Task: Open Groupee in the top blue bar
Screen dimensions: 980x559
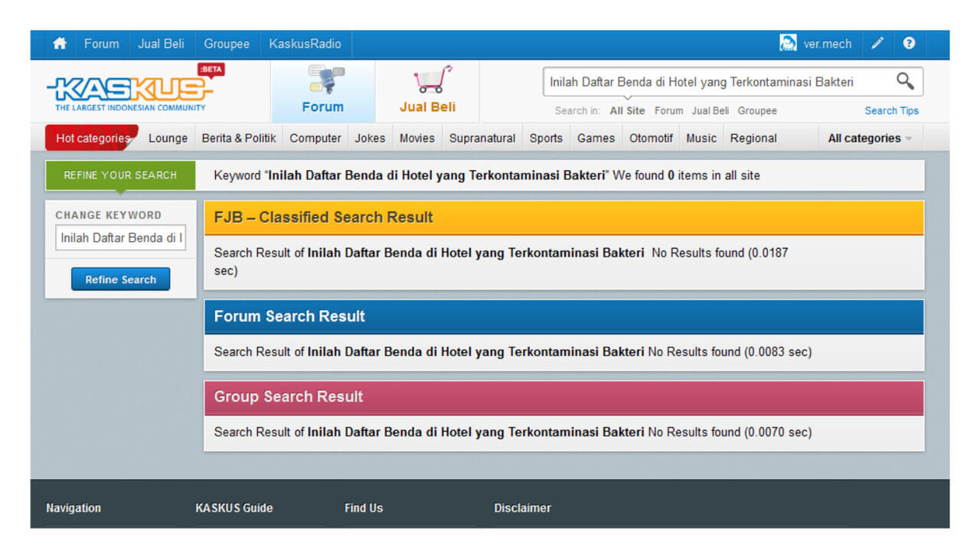Action: coord(227,44)
